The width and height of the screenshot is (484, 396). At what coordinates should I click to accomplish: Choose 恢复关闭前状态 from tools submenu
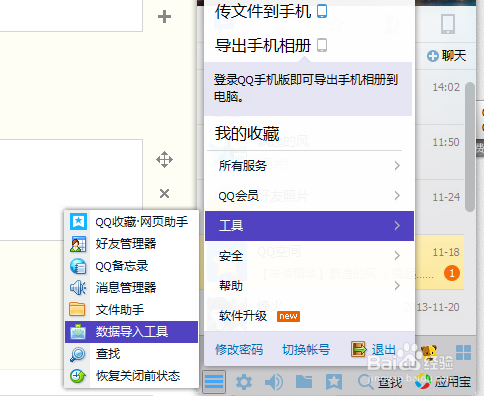131,376
